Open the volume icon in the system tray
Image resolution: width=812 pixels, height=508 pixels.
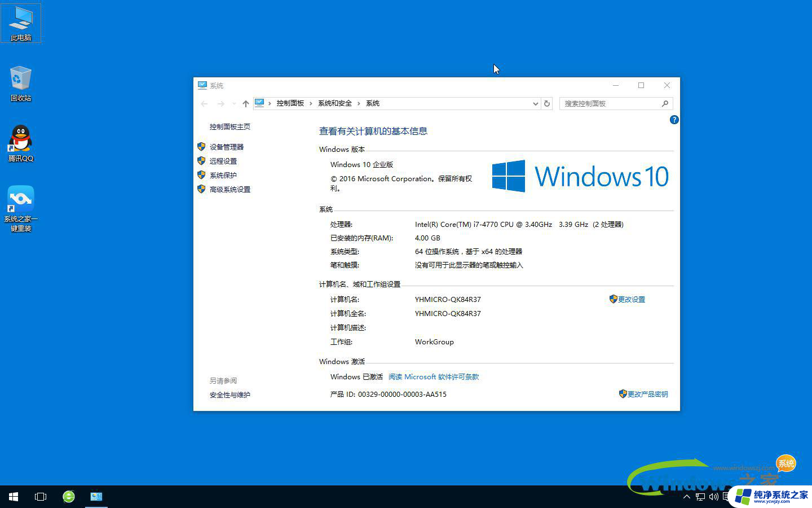(713, 497)
